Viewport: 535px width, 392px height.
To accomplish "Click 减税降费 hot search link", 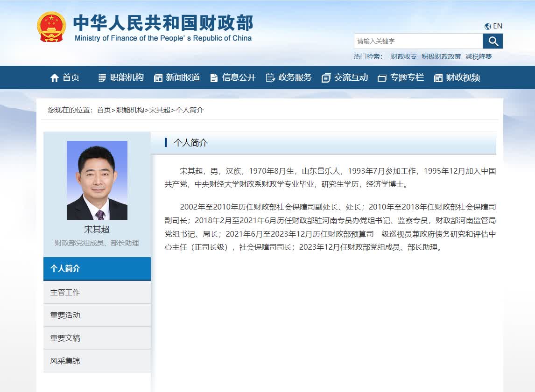I will tap(479, 56).
